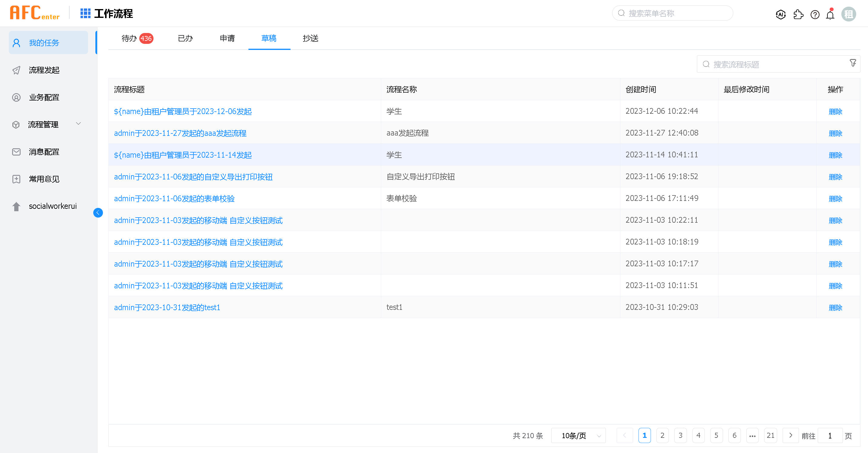This screenshot has width=868, height=453.
Task: Collapse sidebar with blue arrow button
Action: point(98,212)
